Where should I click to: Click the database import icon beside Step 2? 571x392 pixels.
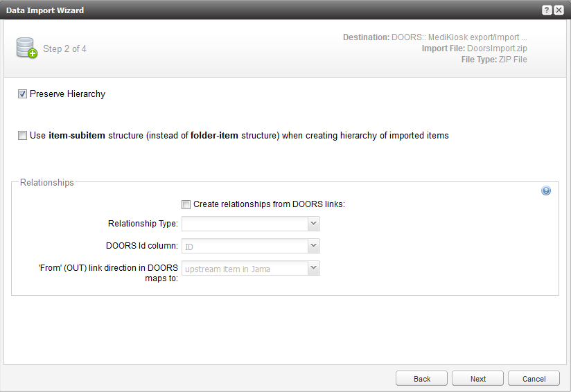click(26, 48)
